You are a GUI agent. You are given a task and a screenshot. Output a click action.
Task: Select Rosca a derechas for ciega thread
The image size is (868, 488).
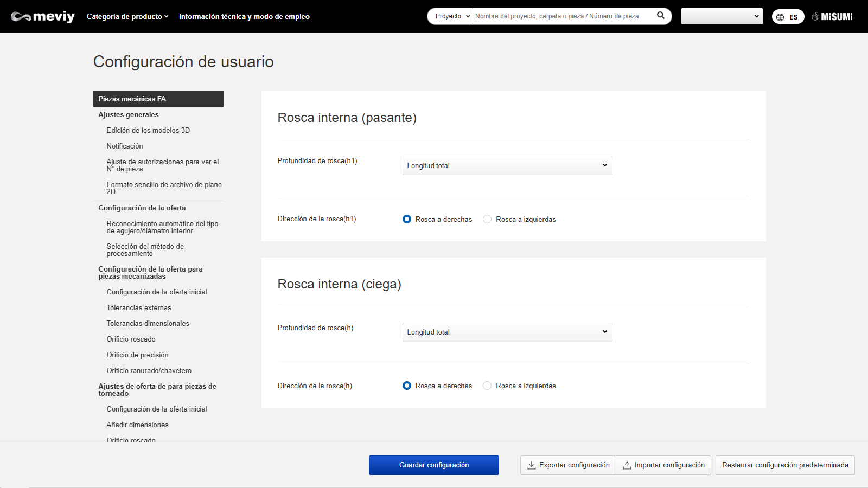point(407,386)
